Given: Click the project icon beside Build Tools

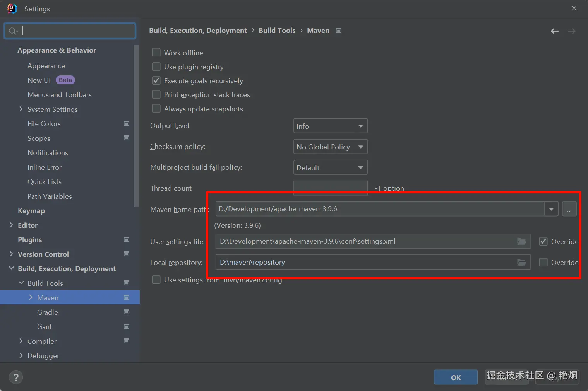Looking at the screenshot, I should click(127, 283).
